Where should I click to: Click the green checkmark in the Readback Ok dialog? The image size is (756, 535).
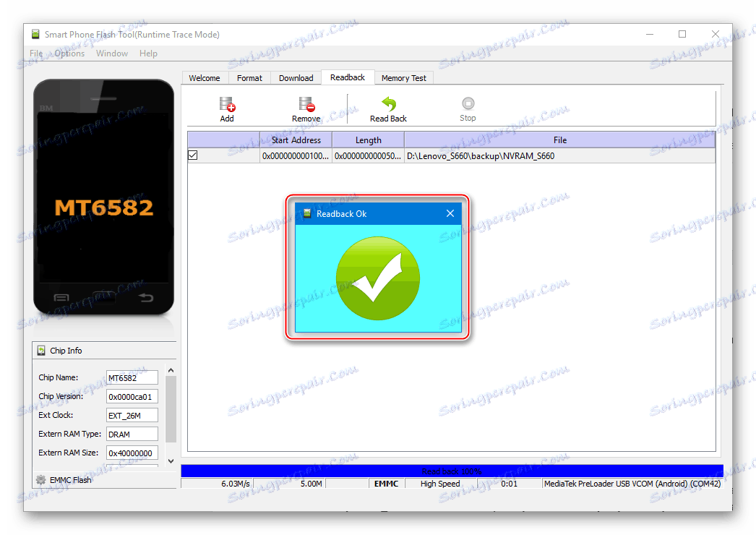pos(377,278)
